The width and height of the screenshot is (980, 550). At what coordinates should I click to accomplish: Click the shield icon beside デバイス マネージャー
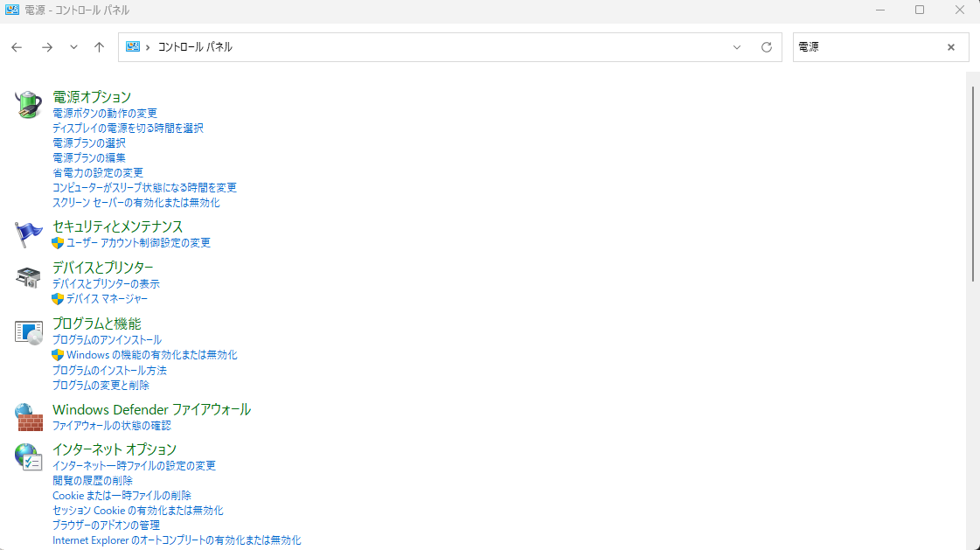[x=58, y=299]
